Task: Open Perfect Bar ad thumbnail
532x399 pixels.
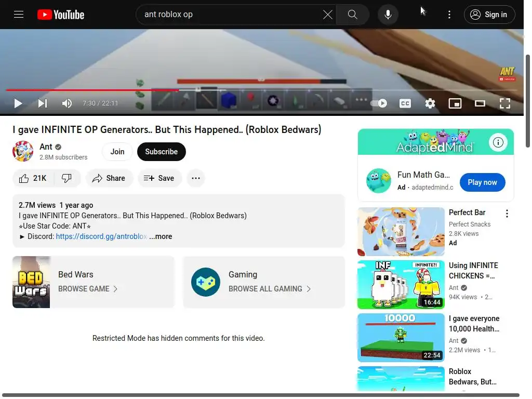Action: point(401,232)
